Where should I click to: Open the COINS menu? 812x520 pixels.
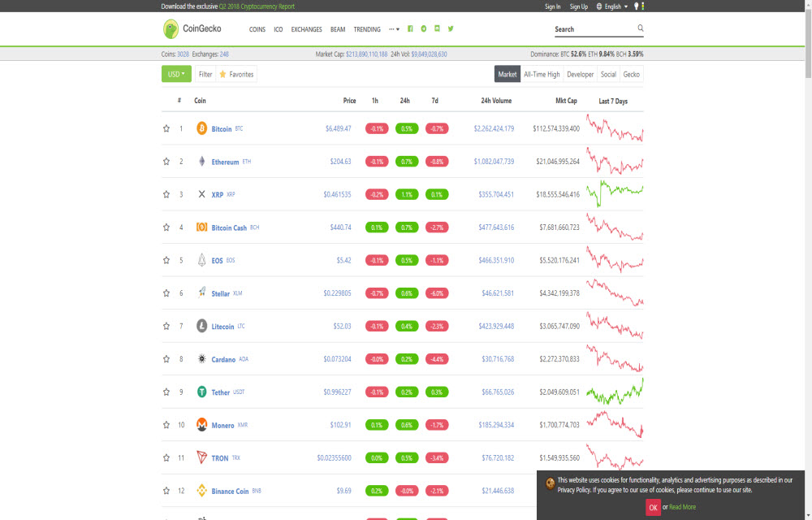point(257,29)
